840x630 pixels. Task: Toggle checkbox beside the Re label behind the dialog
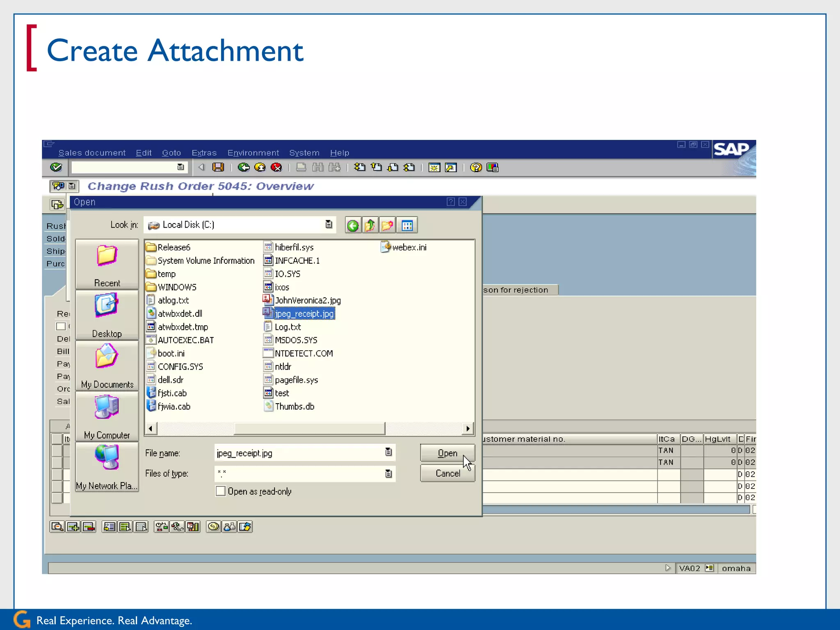pyautogui.click(x=61, y=326)
